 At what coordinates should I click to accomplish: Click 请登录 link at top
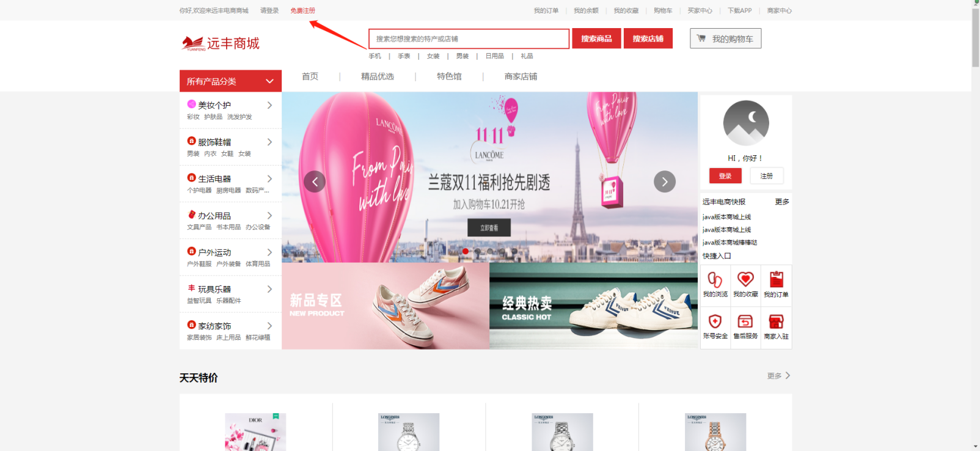pos(269,10)
